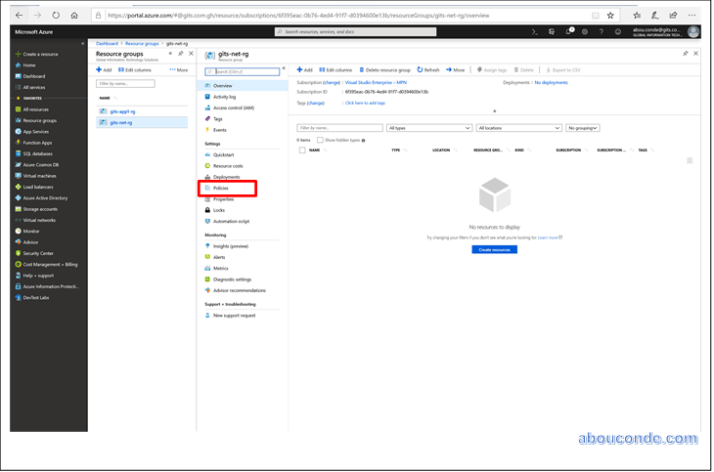Open portal settings gear icon
The width and height of the screenshot is (714, 472).
(585, 32)
